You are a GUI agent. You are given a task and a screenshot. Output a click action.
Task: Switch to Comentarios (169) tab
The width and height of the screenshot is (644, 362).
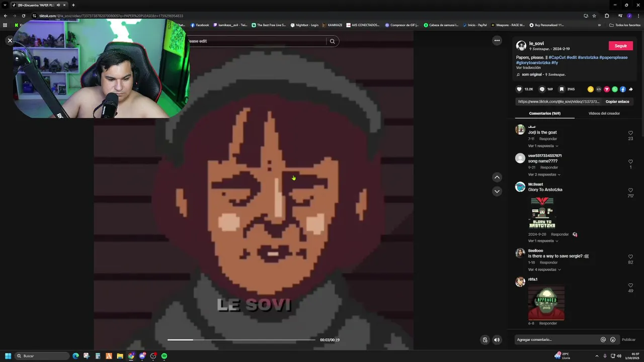click(x=544, y=114)
